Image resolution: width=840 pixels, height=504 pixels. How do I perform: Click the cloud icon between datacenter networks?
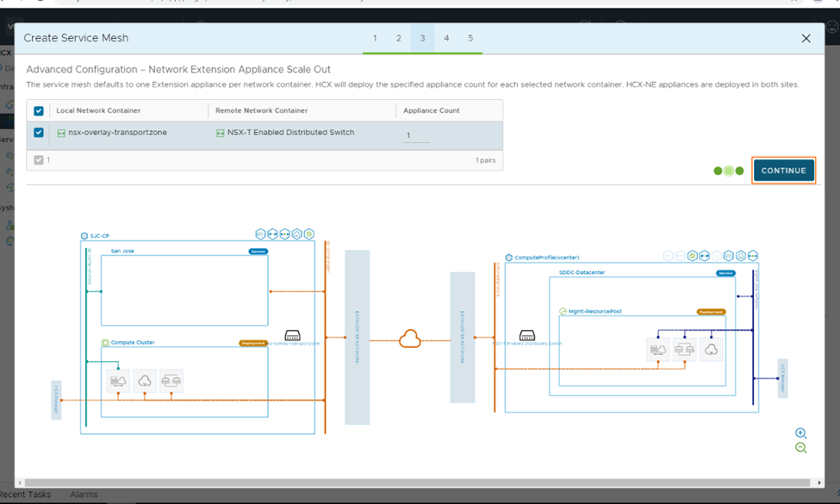point(410,339)
